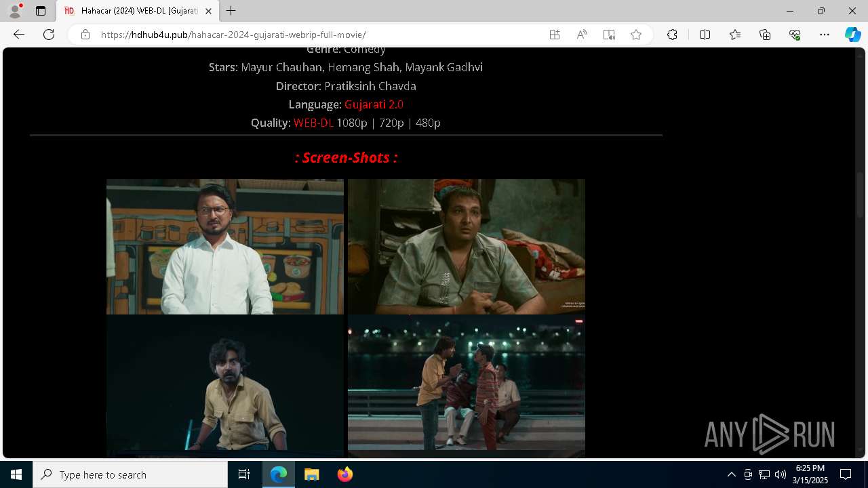Open File Explorer from taskbar

click(x=312, y=474)
